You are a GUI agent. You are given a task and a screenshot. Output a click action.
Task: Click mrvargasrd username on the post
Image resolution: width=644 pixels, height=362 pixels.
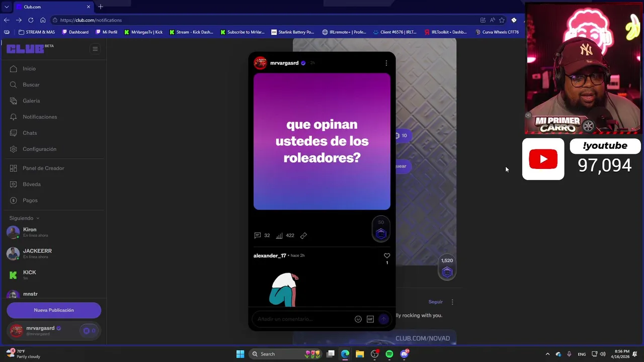point(284,63)
